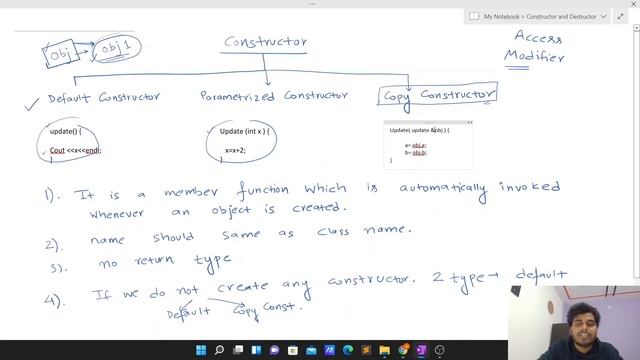Click the three dots handle at top center
The image size is (640, 360).
312,4
